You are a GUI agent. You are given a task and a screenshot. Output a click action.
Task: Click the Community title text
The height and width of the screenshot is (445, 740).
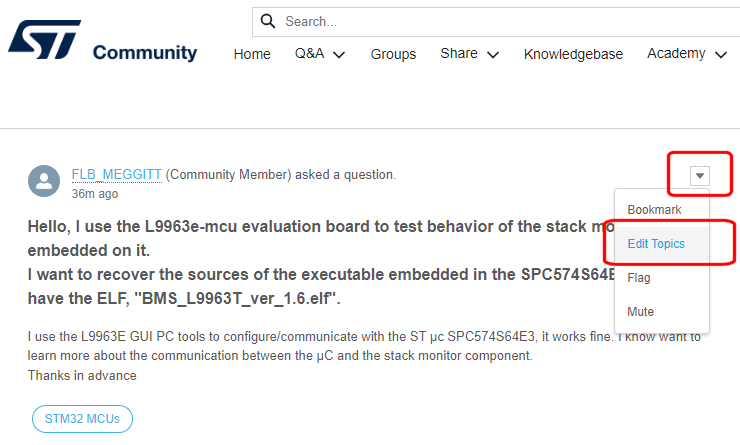145,52
